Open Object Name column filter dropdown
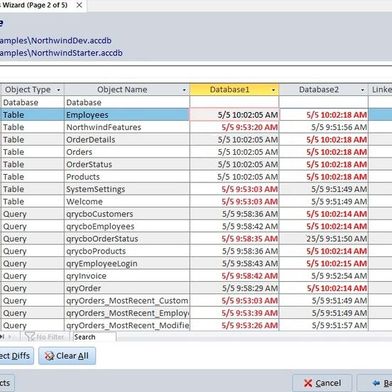This screenshot has width=392, height=392. pyautogui.click(x=184, y=90)
